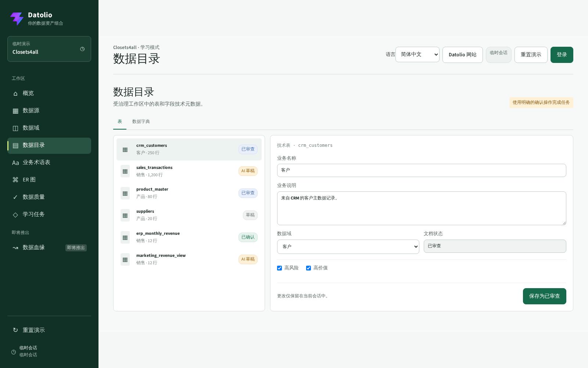Toggle the 高价值 checkbox

point(308,268)
